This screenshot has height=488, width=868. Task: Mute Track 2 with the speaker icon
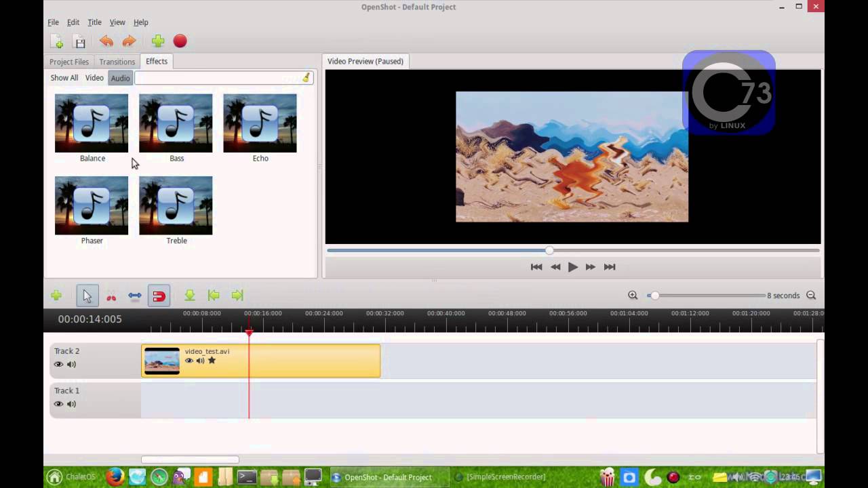71,365
